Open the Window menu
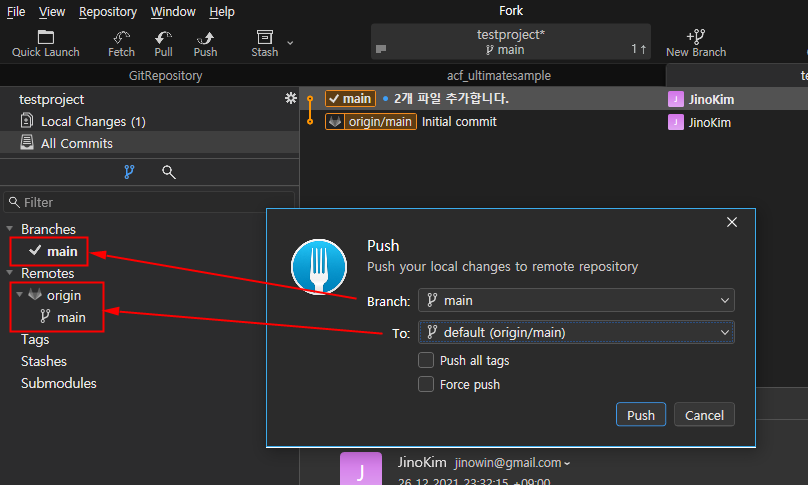This screenshot has height=485, width=808. 173,11
